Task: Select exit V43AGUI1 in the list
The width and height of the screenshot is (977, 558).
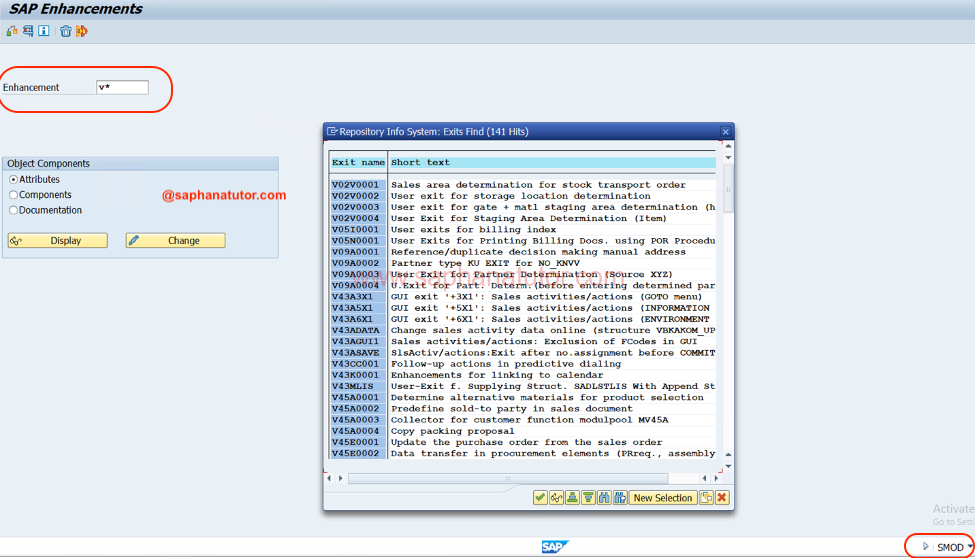Action: [355, 342]
